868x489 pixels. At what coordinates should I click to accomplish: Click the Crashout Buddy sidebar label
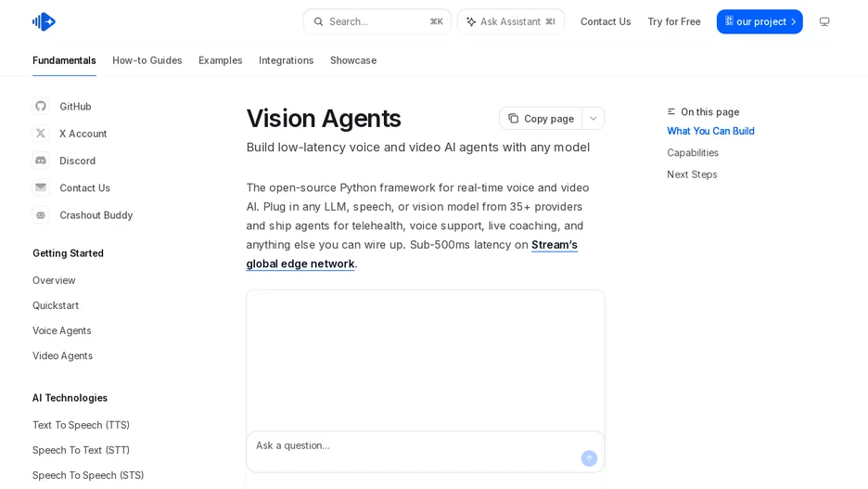(x=96, y=215)
